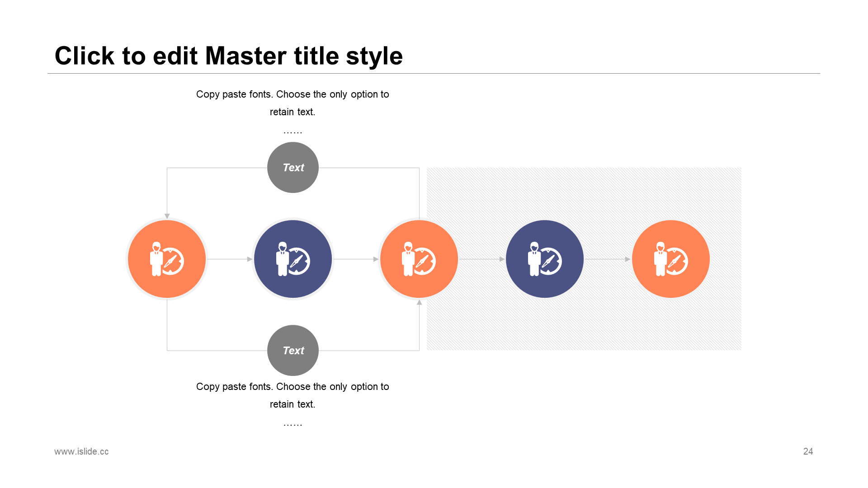
Task: Click the middle orange person-clock circle icon
Action: point(419,259)
